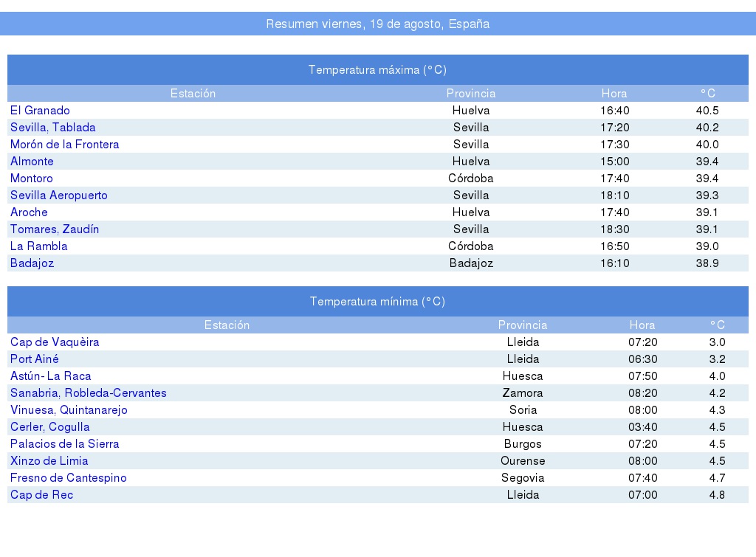Click the 3.0 value for Cap de Vaquèira

(717, 342)
